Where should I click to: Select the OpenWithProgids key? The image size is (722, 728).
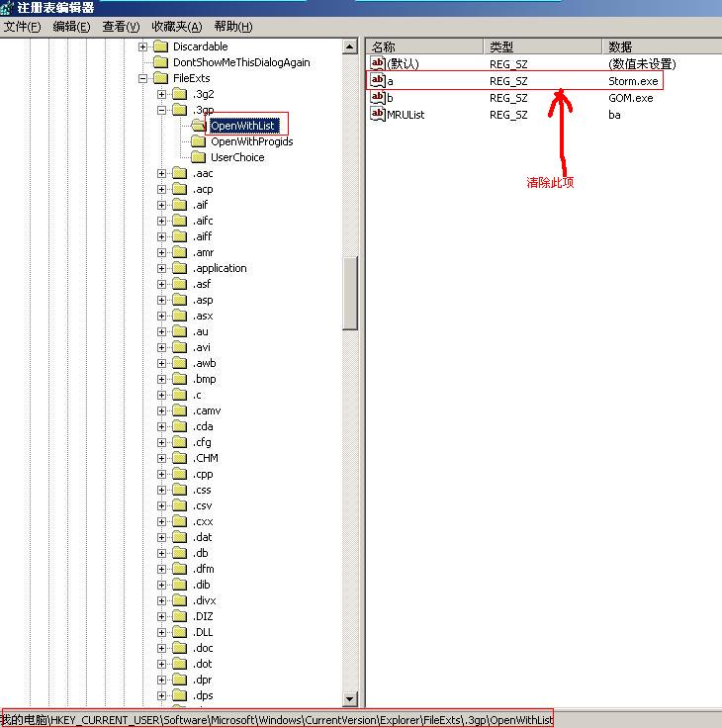pyautogui.click(x=251, y=141)
